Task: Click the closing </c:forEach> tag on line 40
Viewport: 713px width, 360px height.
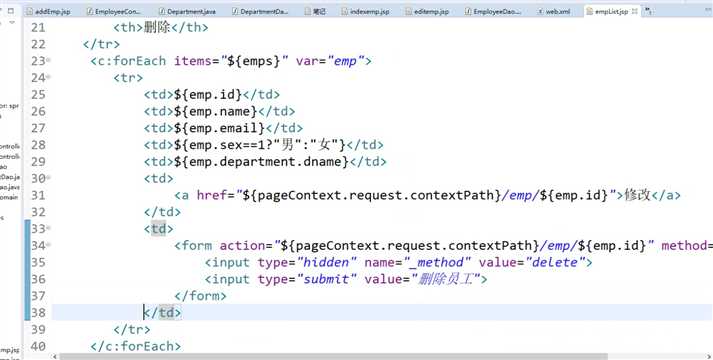Action: 136,346
